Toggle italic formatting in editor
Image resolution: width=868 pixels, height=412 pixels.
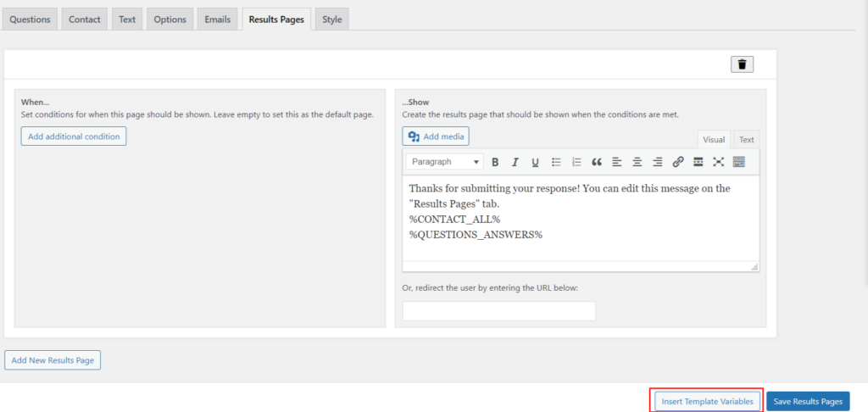[x=515, y=162]
